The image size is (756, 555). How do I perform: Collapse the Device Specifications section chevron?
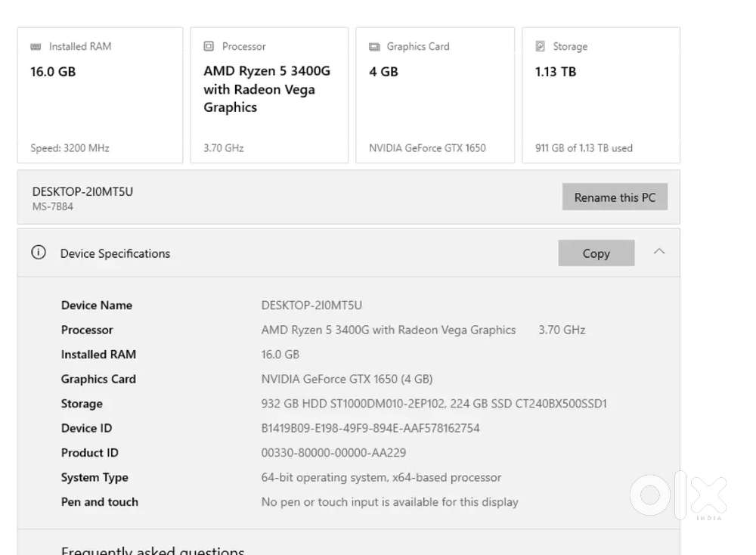659,252
